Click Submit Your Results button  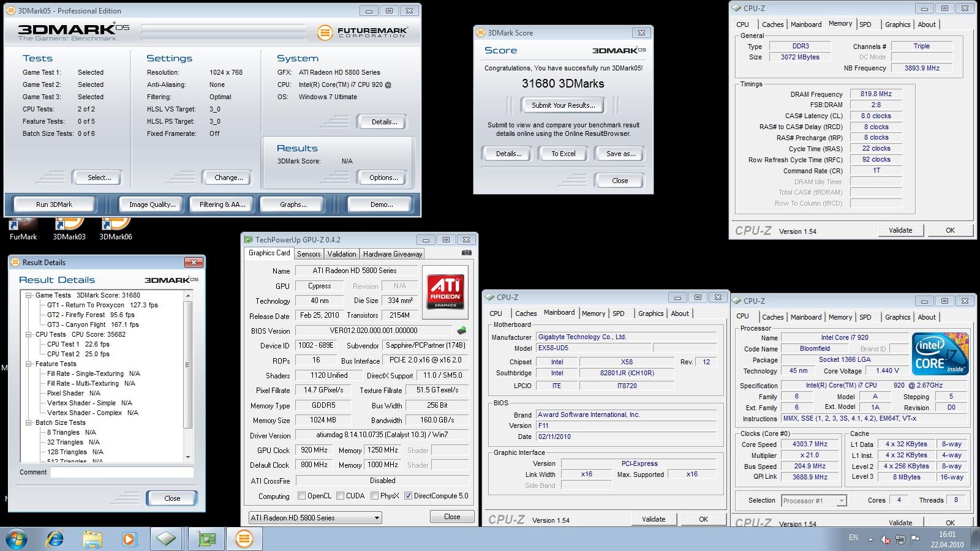(x=563, y=105)
